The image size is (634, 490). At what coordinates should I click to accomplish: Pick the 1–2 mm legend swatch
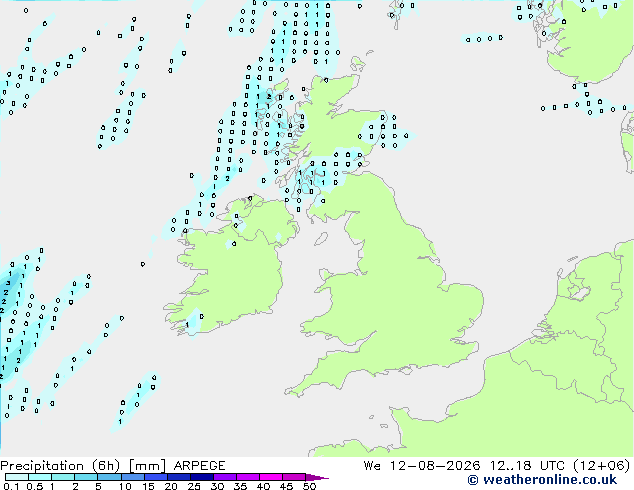(63, 477)
